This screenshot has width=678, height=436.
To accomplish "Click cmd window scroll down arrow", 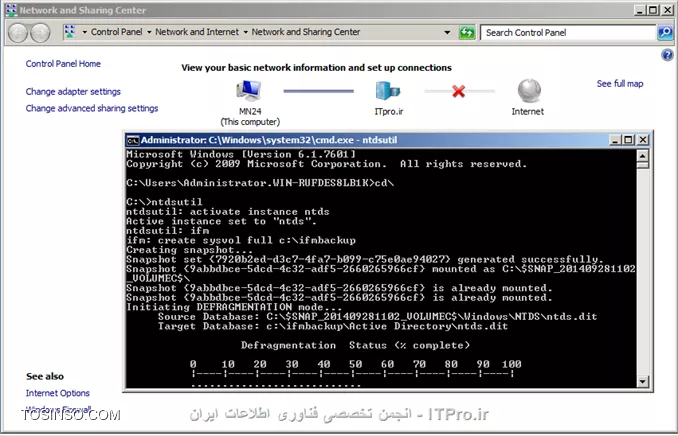I will (x=643, y=381).
